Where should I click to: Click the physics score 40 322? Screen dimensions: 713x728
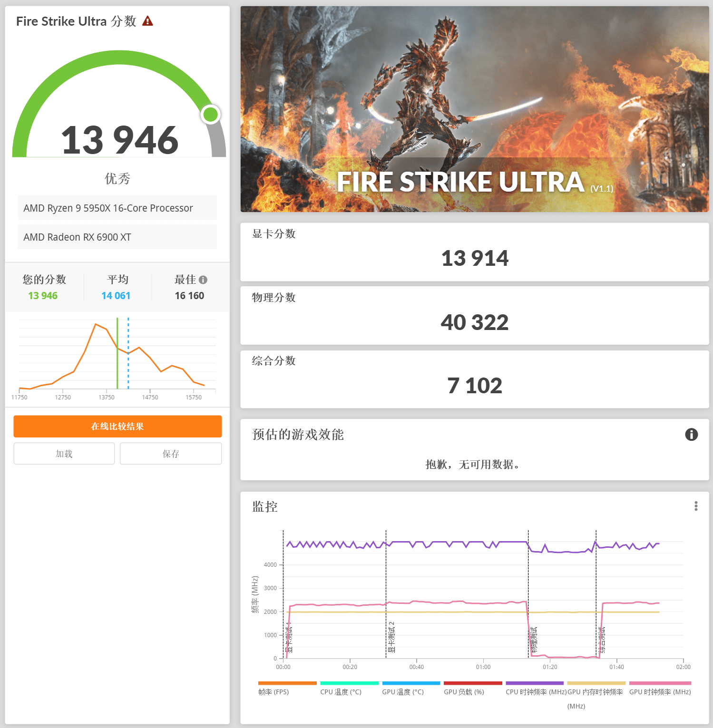point(475,322)
